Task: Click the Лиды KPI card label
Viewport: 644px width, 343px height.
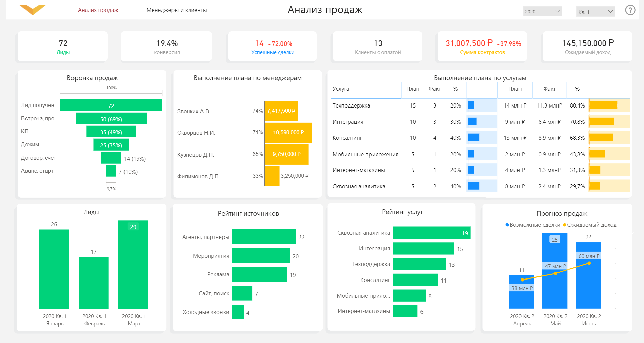Action: pyautogui.click(x=63, y=52)
